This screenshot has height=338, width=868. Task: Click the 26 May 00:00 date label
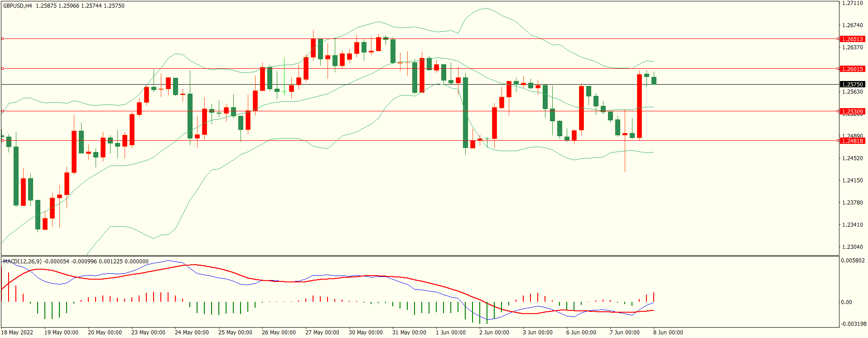[x=279, y=333]
